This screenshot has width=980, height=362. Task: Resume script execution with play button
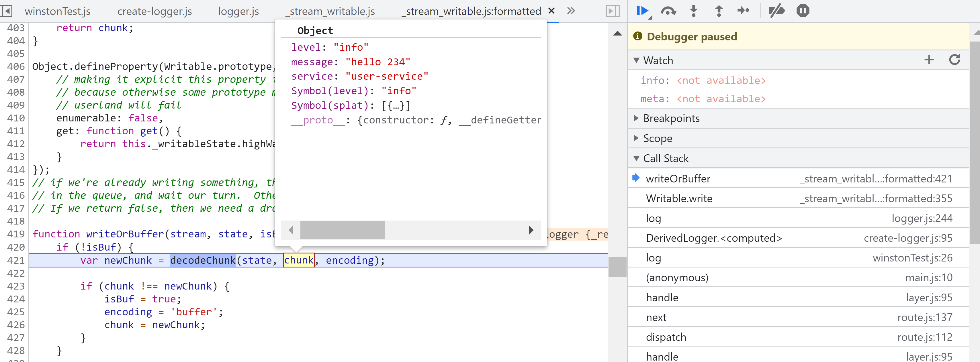(x=642, y=11)
